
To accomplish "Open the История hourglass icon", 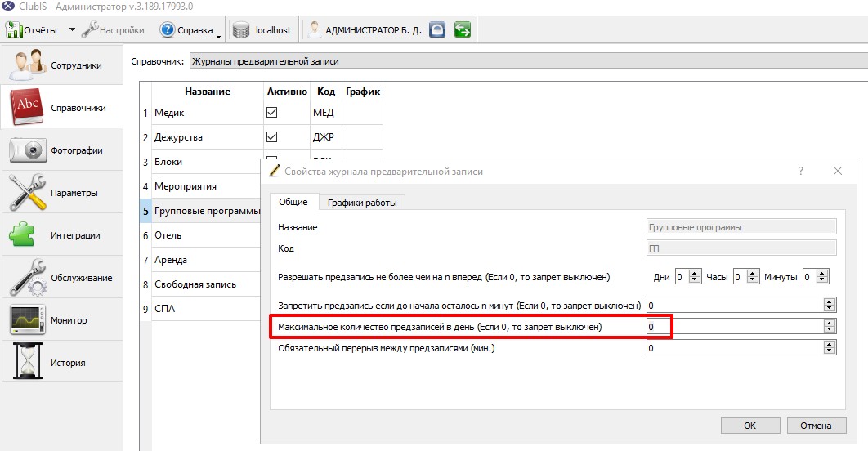I will 28,361.
